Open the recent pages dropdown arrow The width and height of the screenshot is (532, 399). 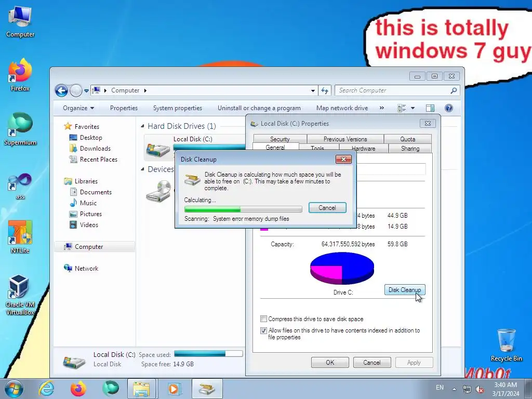pyautogui.click(x=86, y=91)
